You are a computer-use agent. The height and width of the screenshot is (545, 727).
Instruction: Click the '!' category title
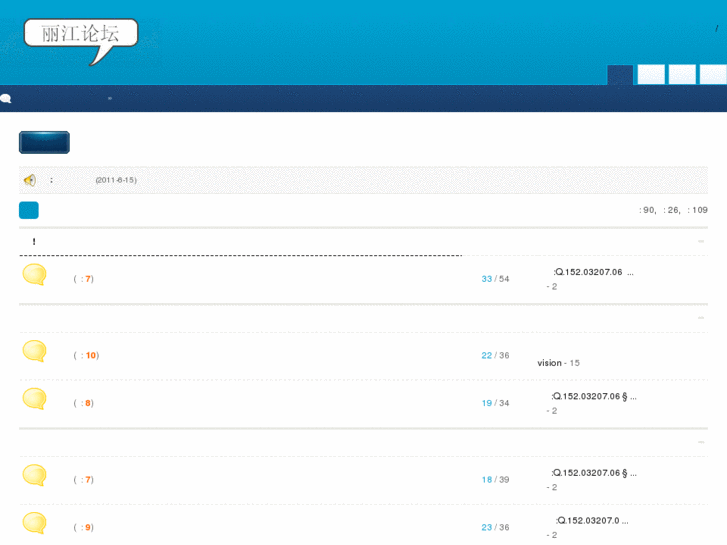pyautogui.click(x=34, y=242)
